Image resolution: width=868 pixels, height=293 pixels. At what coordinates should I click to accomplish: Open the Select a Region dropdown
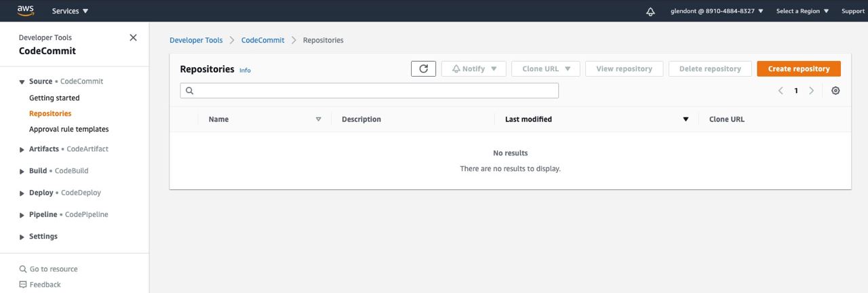click(802, 11)
